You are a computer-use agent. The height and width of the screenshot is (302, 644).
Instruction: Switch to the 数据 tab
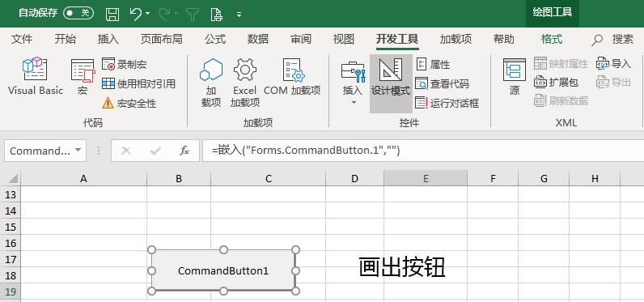coord(258,40)
